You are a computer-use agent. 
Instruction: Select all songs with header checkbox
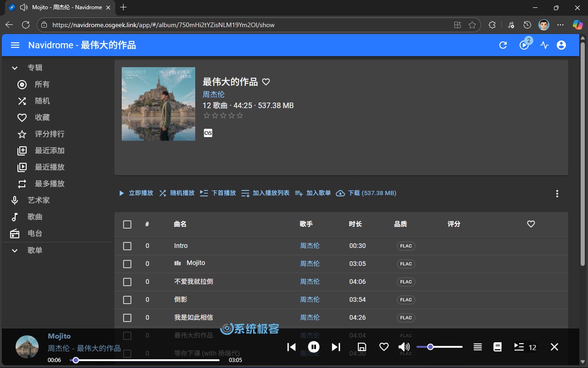127,224
